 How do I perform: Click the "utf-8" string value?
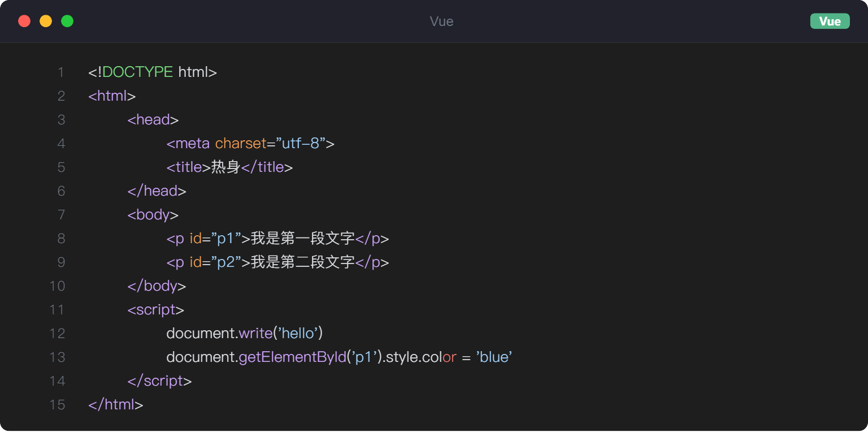[300, 144]
